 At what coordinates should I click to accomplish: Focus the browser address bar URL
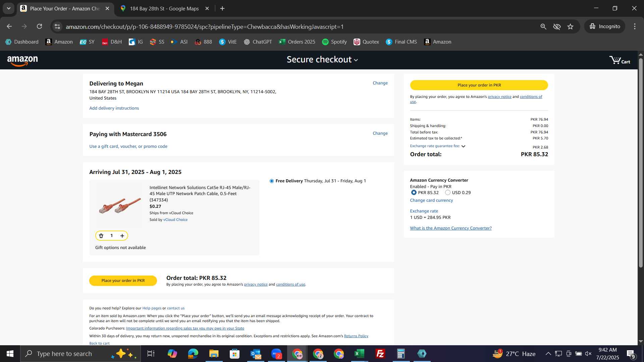tap(205, 26)
